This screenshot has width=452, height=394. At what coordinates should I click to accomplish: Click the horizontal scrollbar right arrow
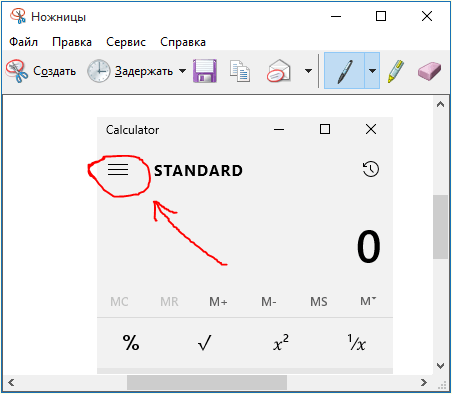[424, 382]
